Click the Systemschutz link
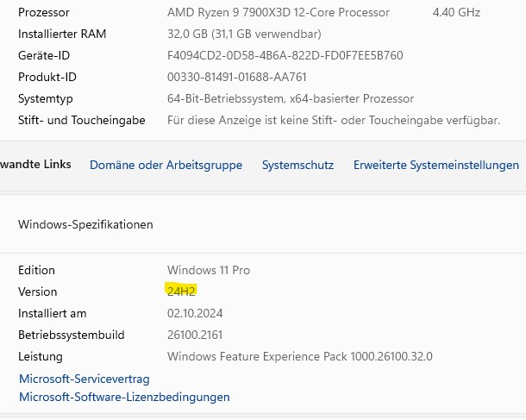The width and height of the screenshot is (526, 420). (297, 165)
